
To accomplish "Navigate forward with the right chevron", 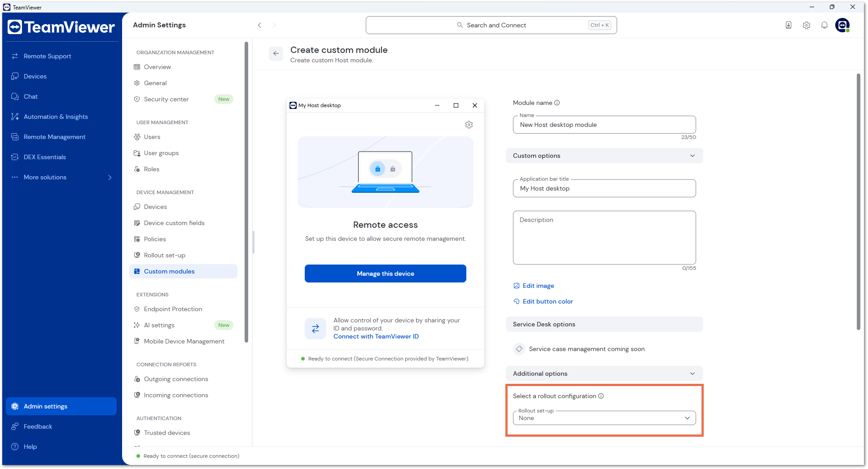I will click(x=274, y=25).
